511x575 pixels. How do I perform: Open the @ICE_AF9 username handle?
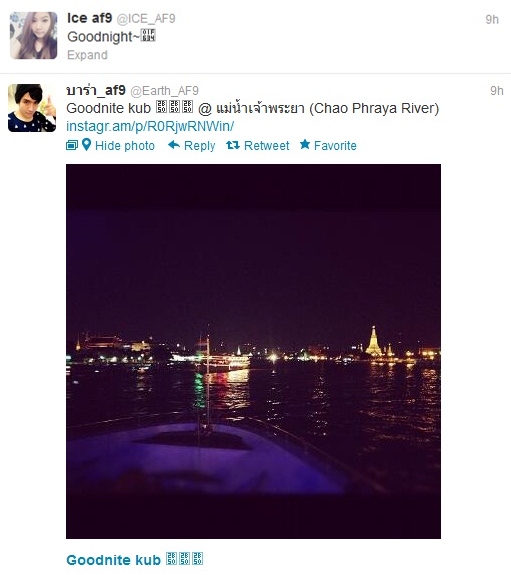pyautogui.click(x=146, y=19)
